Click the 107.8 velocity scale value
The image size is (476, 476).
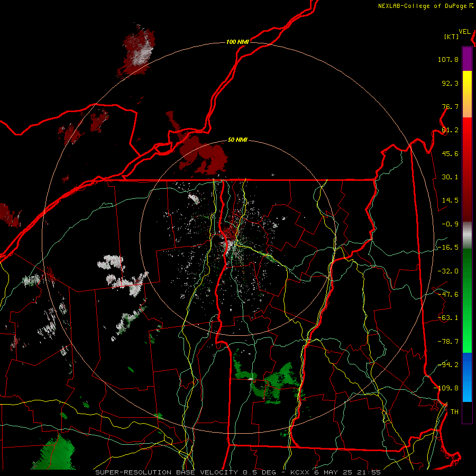click(x=448, y=59)
